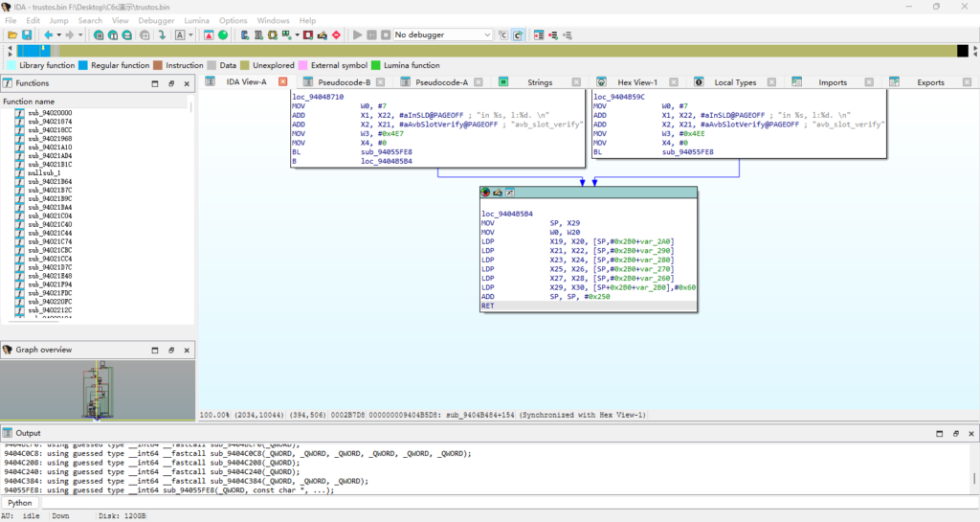
Task: Switch to the Strings tab
Action: point(540,82)
